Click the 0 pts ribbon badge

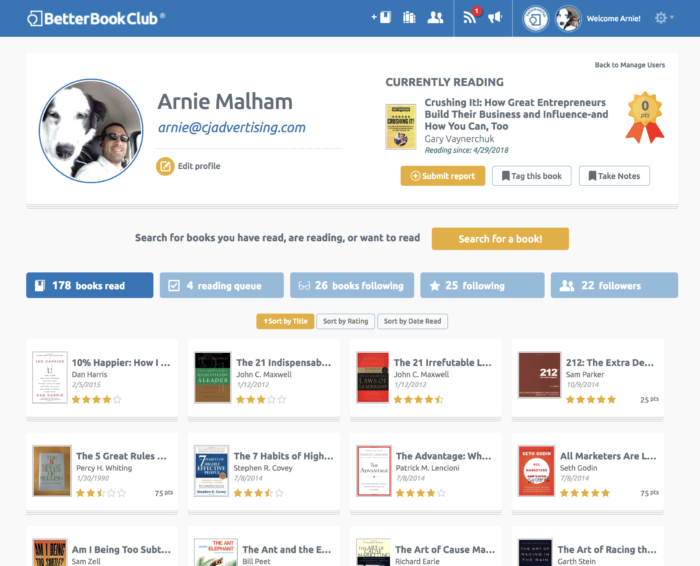coord(645,117)
